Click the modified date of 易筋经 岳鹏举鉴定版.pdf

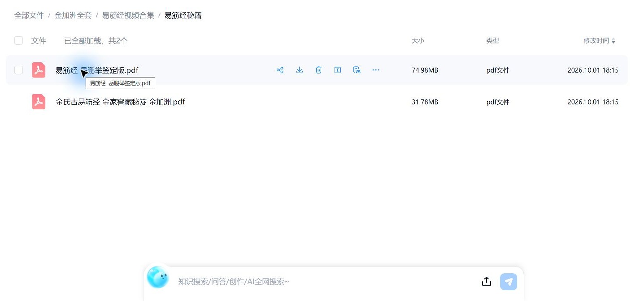593,70
